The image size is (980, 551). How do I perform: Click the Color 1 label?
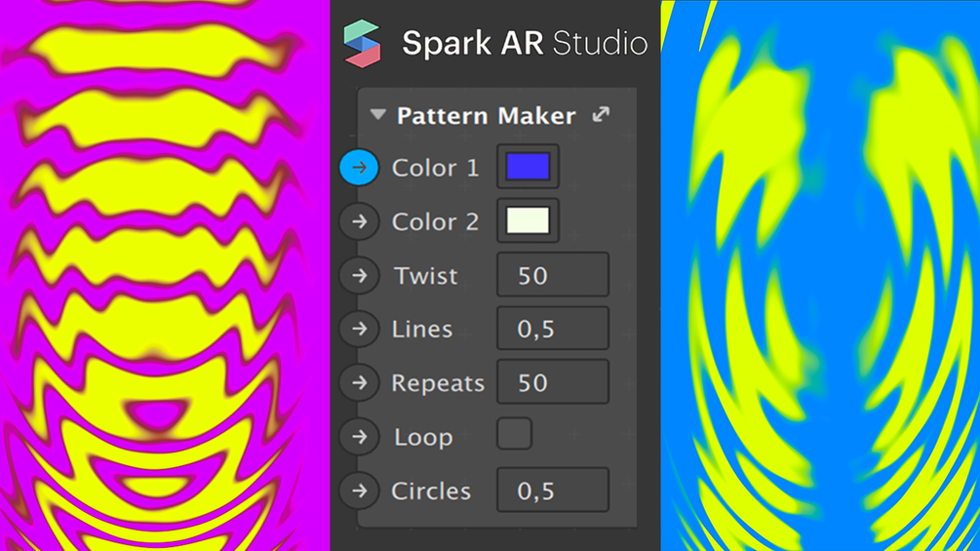pyautogui.click(x=435, y=168)
